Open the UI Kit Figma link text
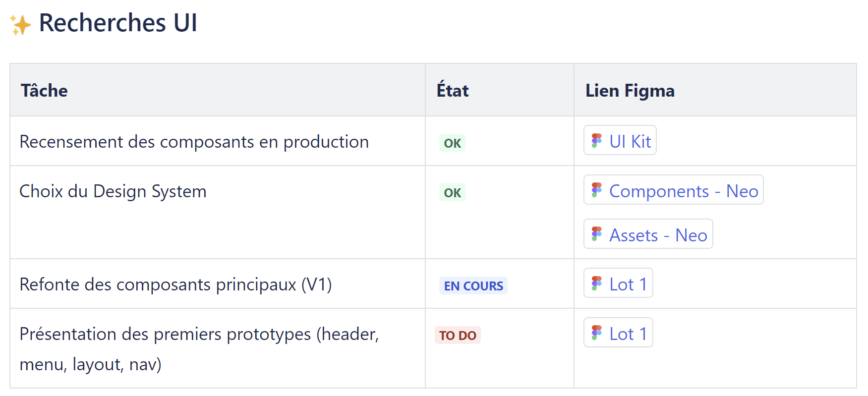Screen dimensions: 868x396 pos(630,142)
